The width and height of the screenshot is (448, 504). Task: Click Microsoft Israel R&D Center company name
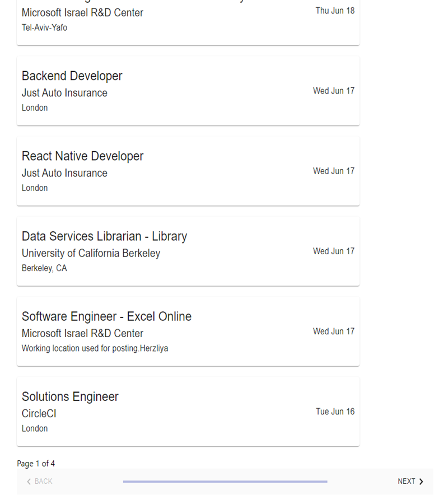point(82,12)
